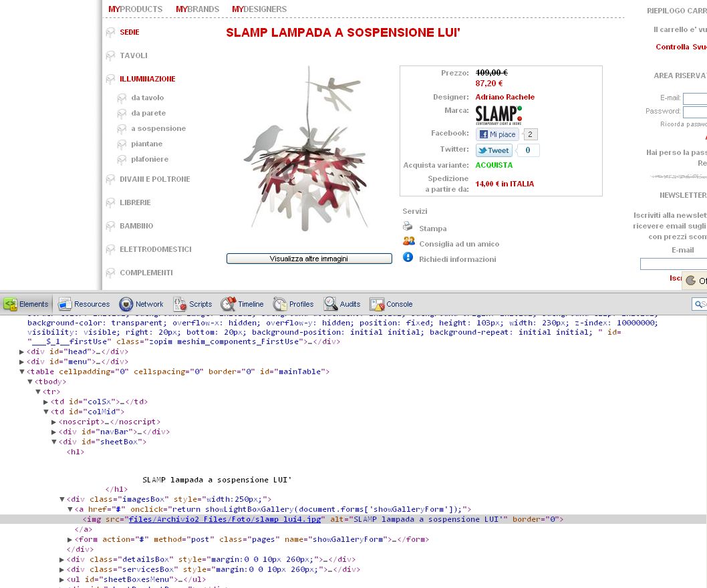Click the 'Richiedi informazioni' link

458,259
